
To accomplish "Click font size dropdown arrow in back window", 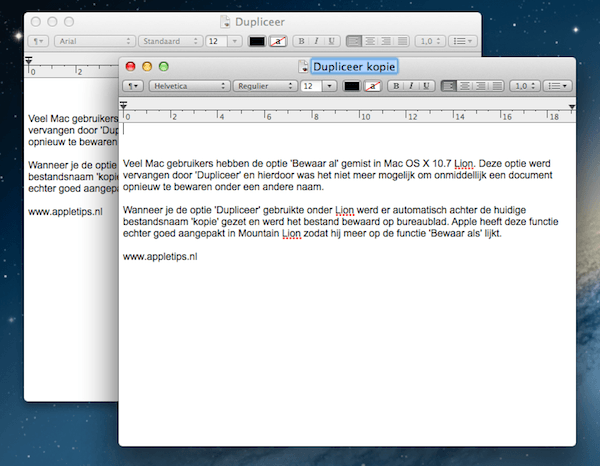I will pyautogui.click(x=235, y=41).
